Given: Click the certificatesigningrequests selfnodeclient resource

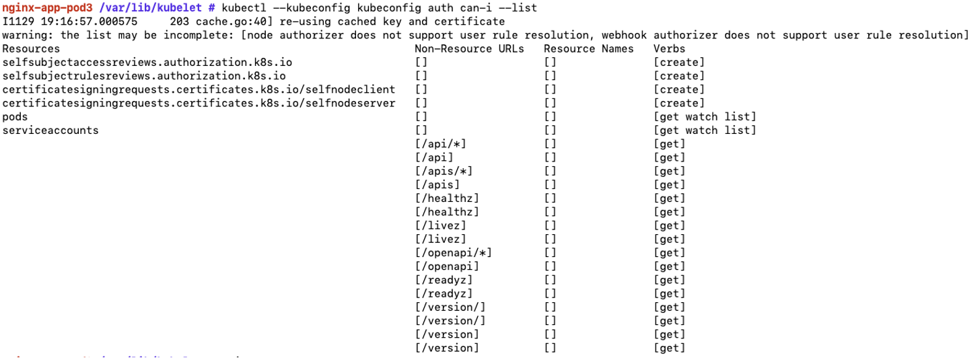Looking at the screenshot, I should (199, 89).
